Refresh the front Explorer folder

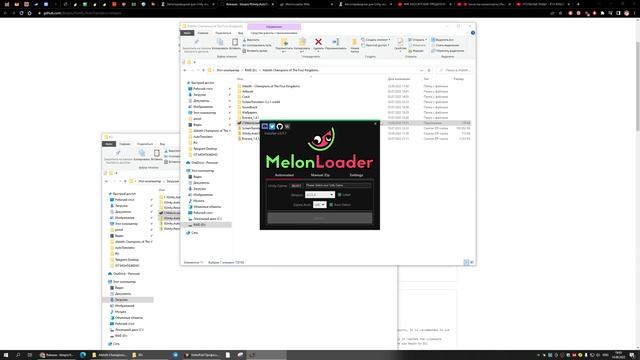pos(429,70)
